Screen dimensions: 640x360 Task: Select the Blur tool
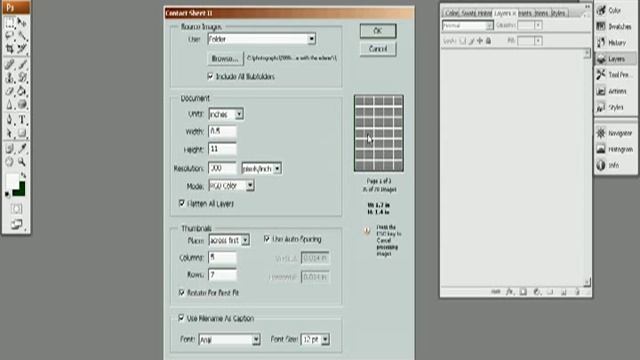[x=10, y=104]
